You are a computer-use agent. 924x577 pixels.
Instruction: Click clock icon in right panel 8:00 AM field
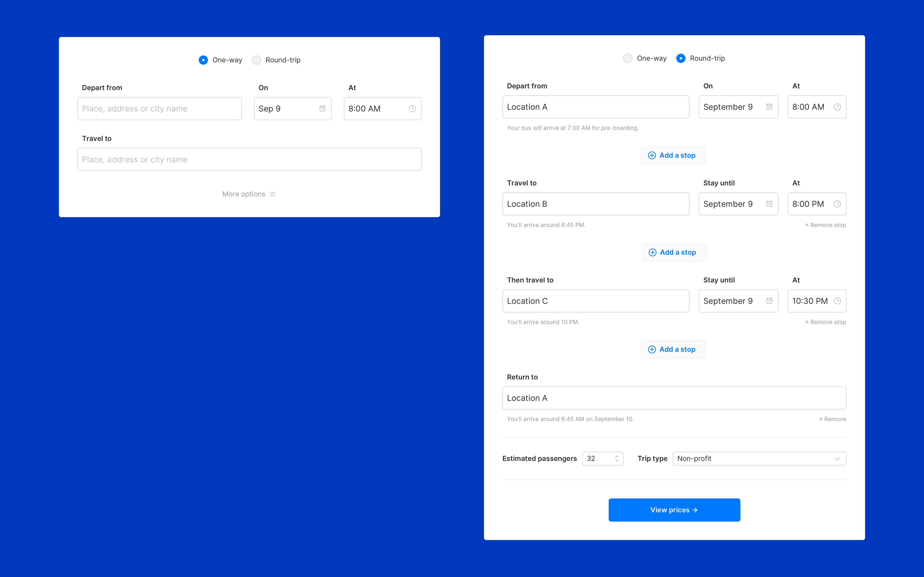[x=837, y=107]
